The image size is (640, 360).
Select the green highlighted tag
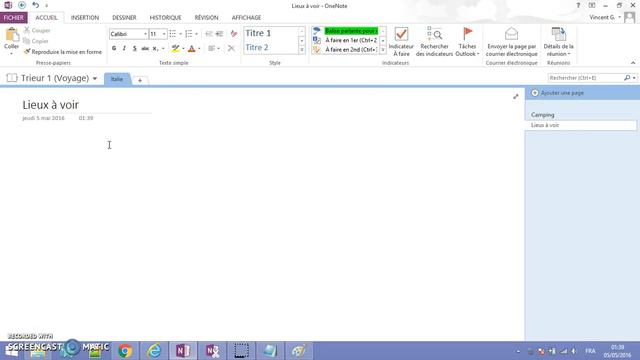(x=351, y=31)
